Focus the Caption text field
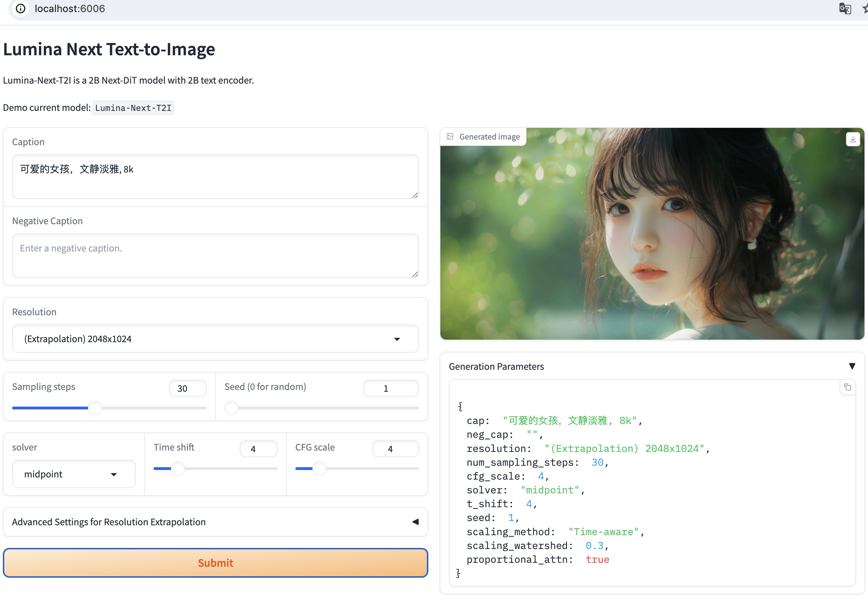This screenshot has width=868, height=600. 215,177
